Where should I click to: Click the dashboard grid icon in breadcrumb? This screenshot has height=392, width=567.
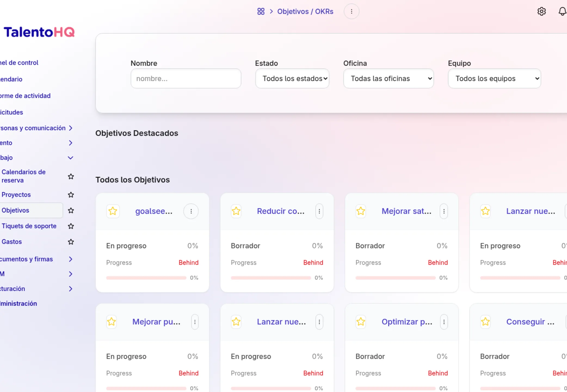coord(261,11)
